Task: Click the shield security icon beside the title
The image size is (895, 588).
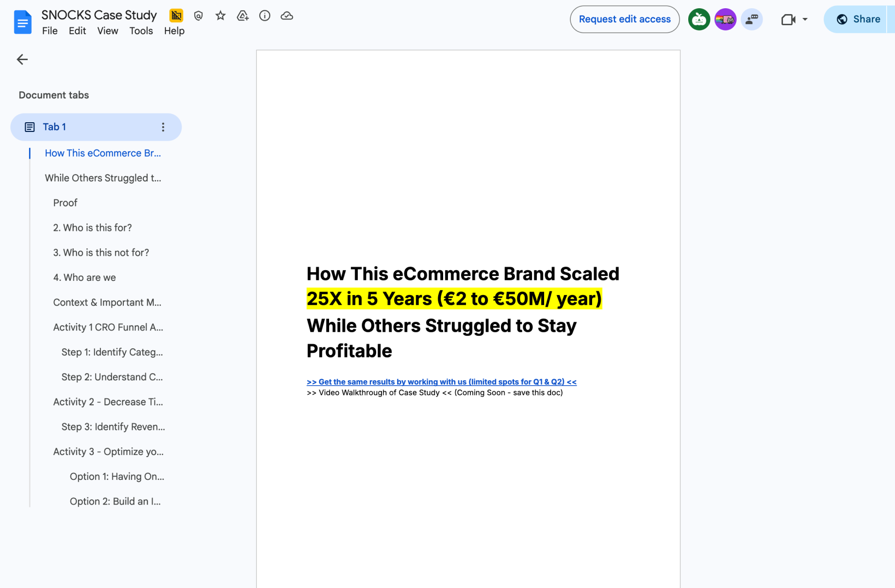Action: point(198,16)
